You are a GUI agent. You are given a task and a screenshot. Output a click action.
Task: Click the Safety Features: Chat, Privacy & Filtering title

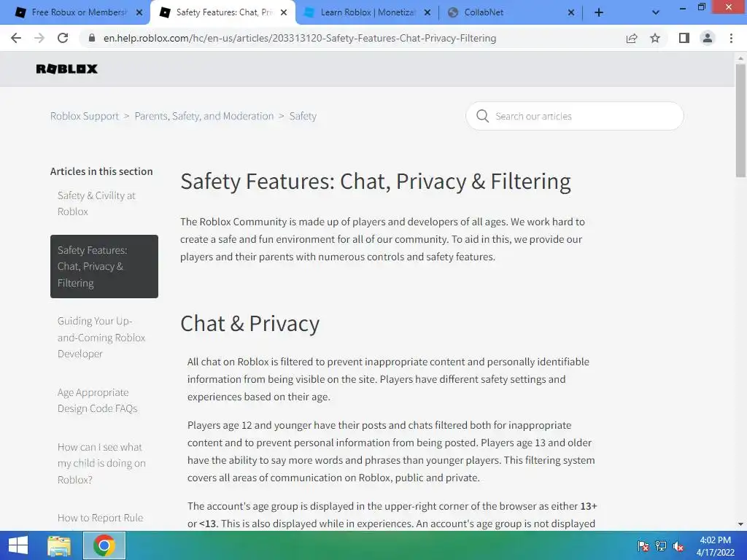point(376,182)
